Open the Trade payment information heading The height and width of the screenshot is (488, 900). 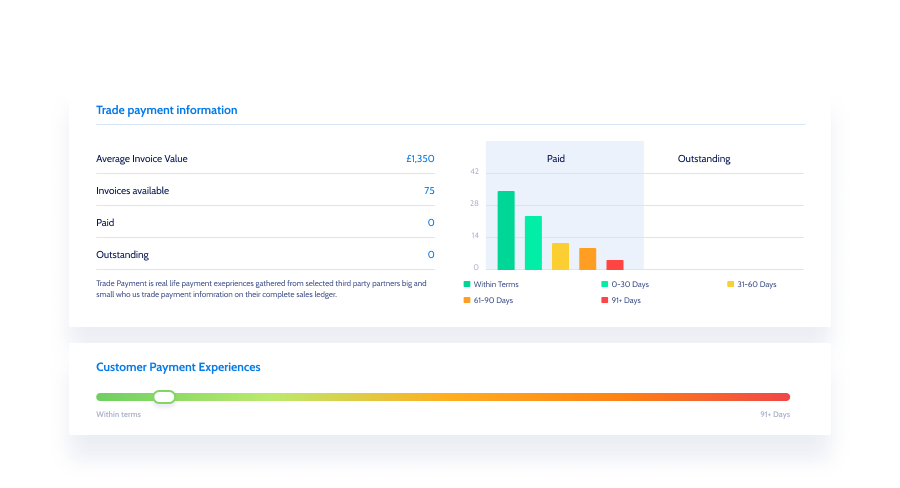coord(167,110)
